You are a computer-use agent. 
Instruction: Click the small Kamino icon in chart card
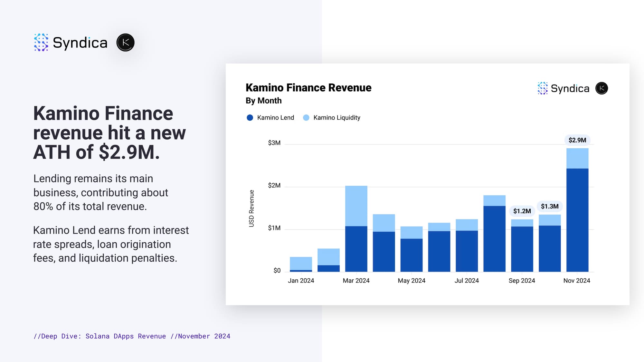(601, 88)
